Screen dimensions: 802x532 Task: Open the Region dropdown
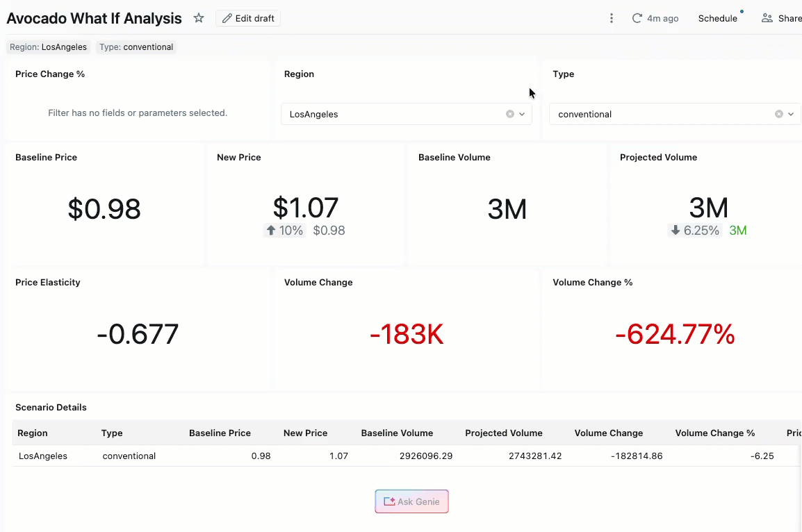point(522,114)
